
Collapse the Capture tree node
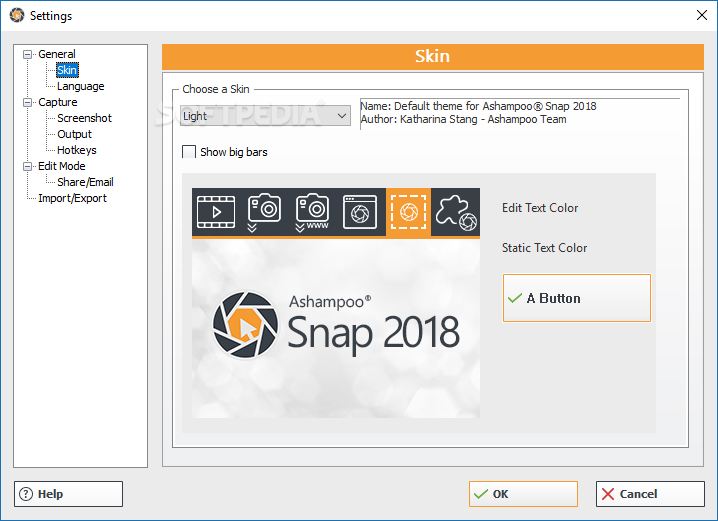click(27, 103)
